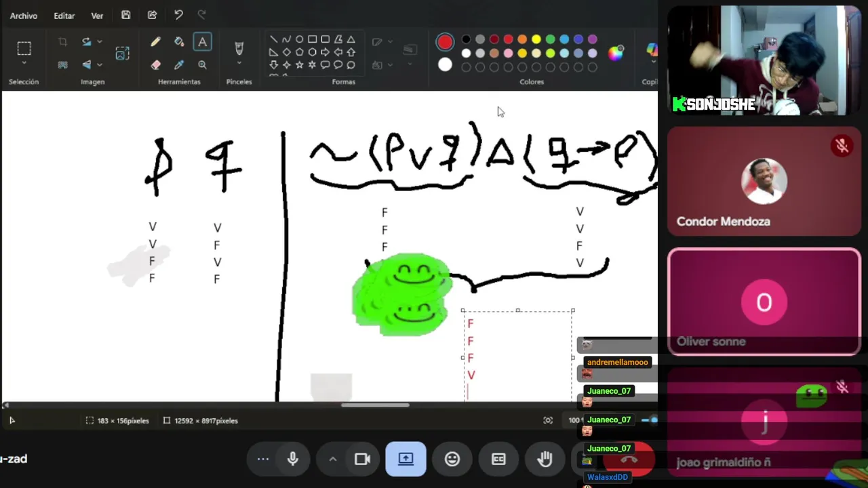
Task: Open the Ver menu
Action: pyautogui.click(x=97, y=16)
